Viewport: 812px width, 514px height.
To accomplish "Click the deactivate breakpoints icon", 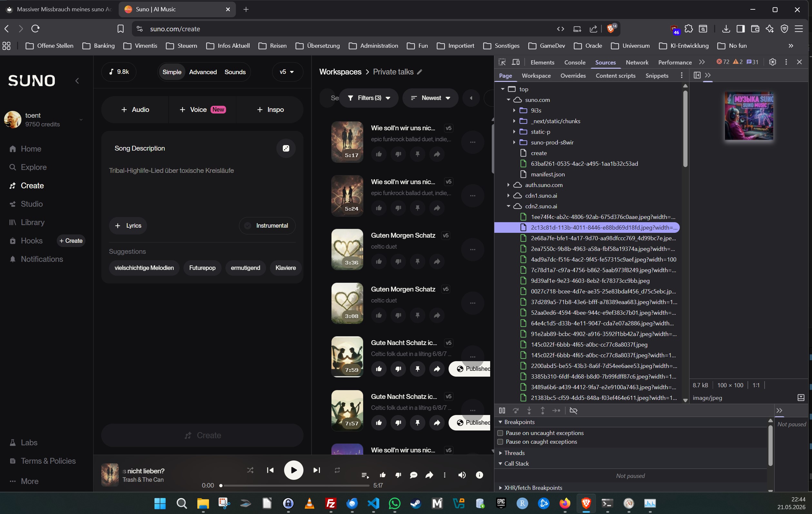I will click(x=573, y=410).
